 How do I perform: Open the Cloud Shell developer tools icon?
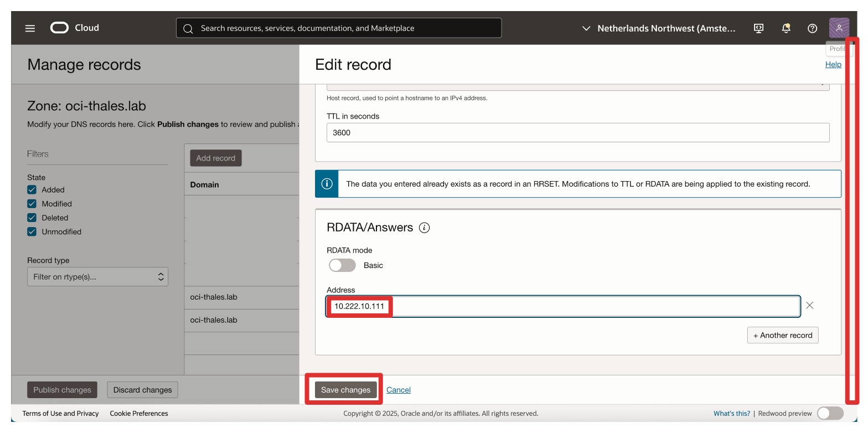tap(759, 28)
